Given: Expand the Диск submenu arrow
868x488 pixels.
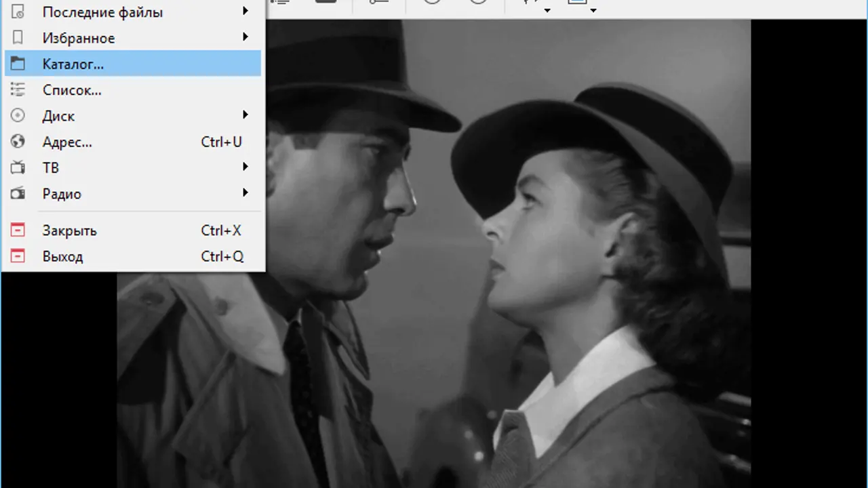Looking at the screenshot, I should pos(245,115).
